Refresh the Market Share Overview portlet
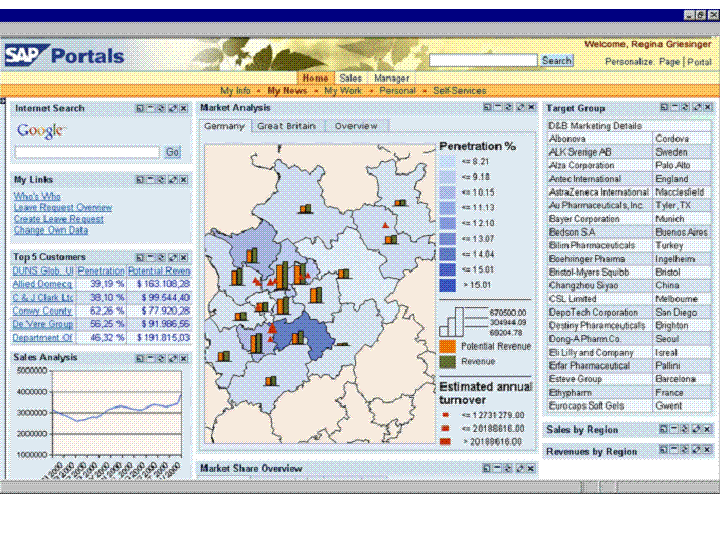This screenshot has width=720, height=540. 508,468
